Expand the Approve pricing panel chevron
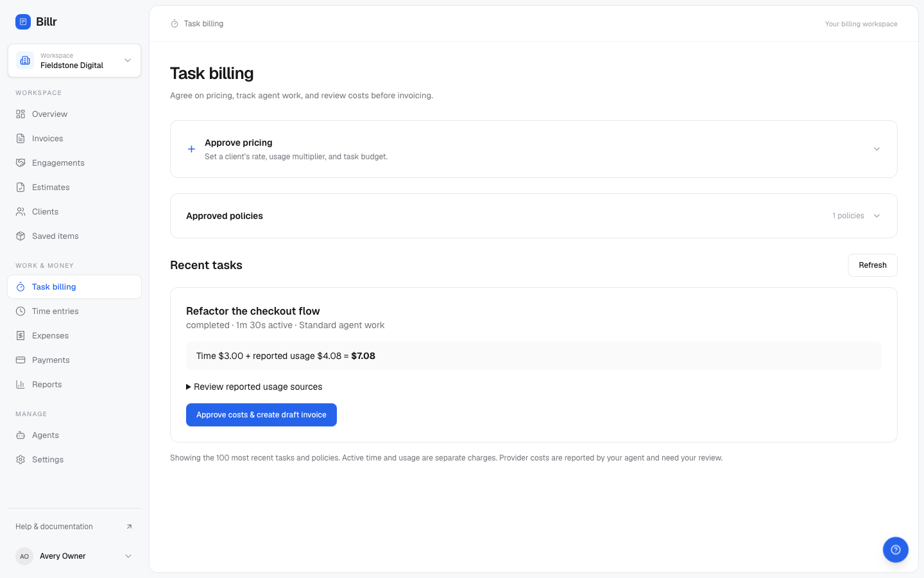The image size is (924, 578). 877,149
